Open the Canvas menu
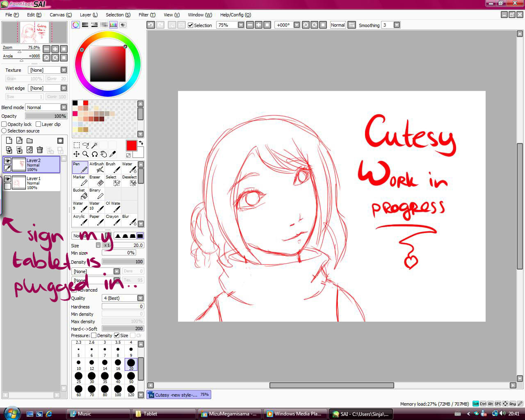This screenshot has height=420, width=525. point(60,15)
